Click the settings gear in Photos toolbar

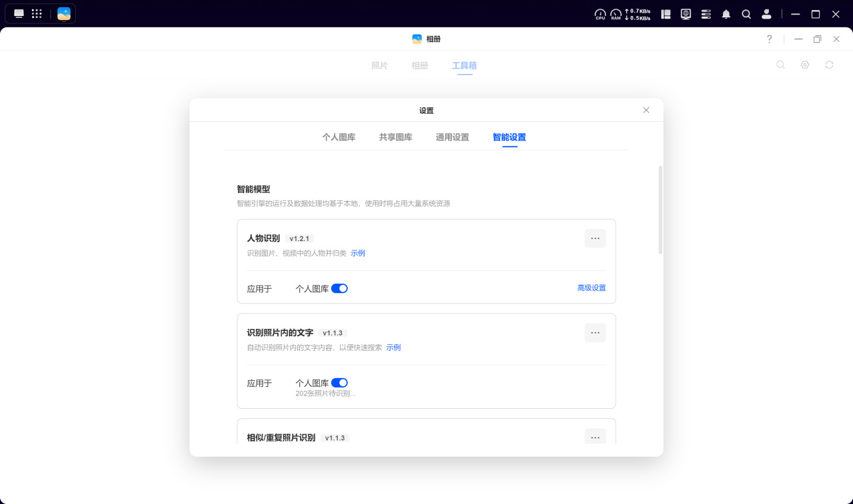805,65
